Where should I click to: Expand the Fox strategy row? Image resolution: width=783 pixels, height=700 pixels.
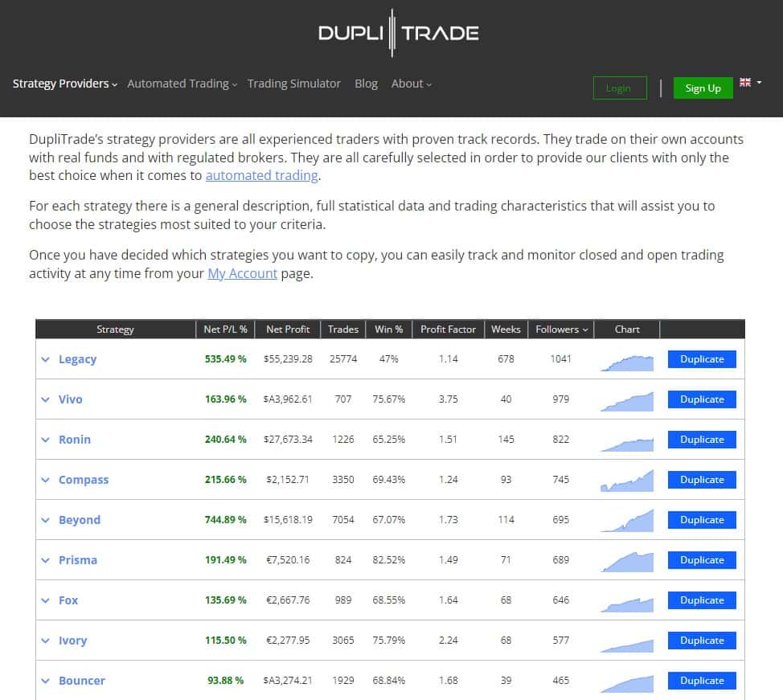coord(46,600)
